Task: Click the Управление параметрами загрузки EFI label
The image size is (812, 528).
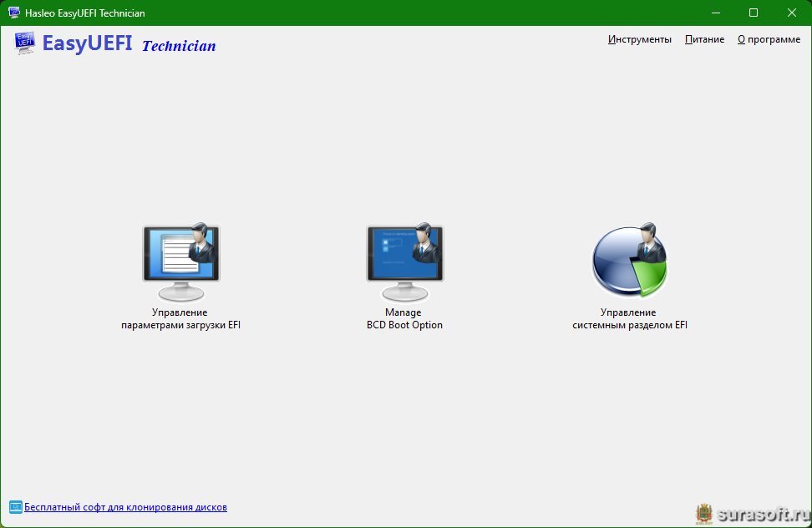Action: coord(180,319)
